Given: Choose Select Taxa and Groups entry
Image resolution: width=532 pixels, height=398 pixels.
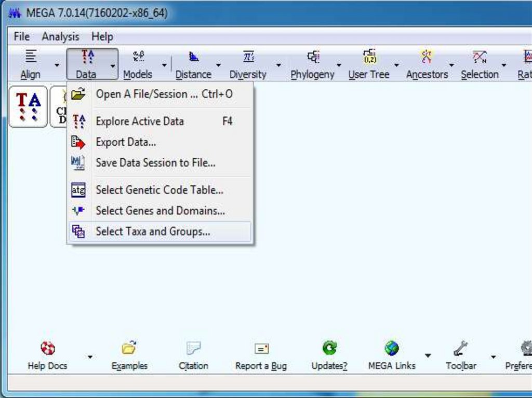Looking at the screenshot, I should point(160,231).
